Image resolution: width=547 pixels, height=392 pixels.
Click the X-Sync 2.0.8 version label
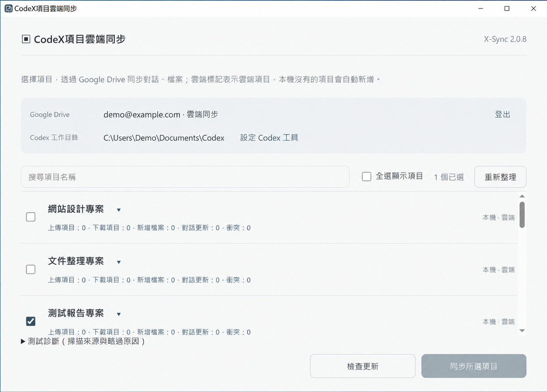coord(505,39)
